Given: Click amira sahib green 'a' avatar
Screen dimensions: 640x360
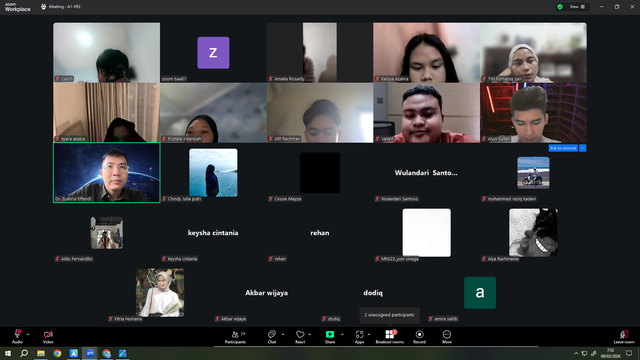Looking at the screenshot, I should pos(480,293).
